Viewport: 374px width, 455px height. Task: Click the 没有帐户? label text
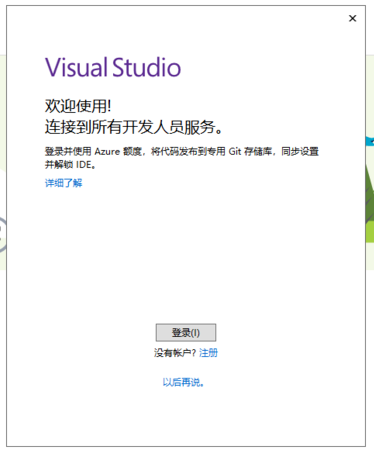point(175,353)
